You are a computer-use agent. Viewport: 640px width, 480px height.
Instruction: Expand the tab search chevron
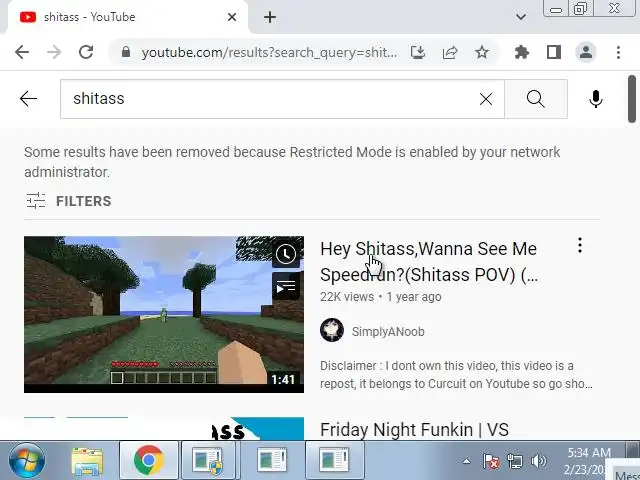coord(520,17)
